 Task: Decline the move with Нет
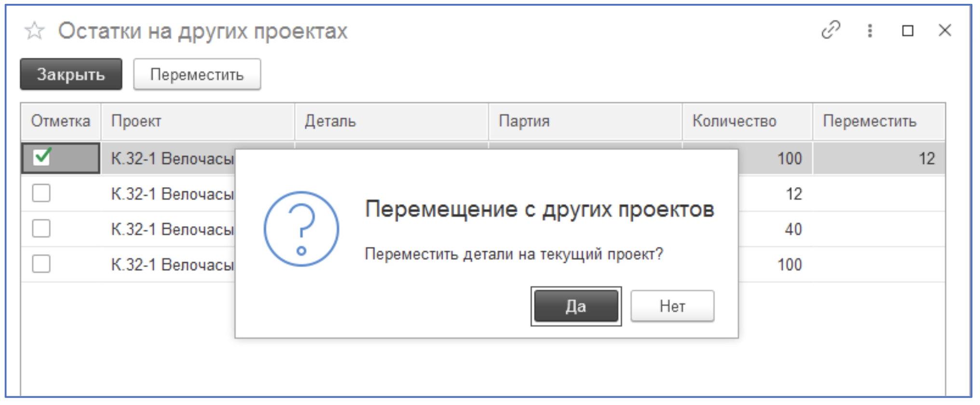[672, 306]
